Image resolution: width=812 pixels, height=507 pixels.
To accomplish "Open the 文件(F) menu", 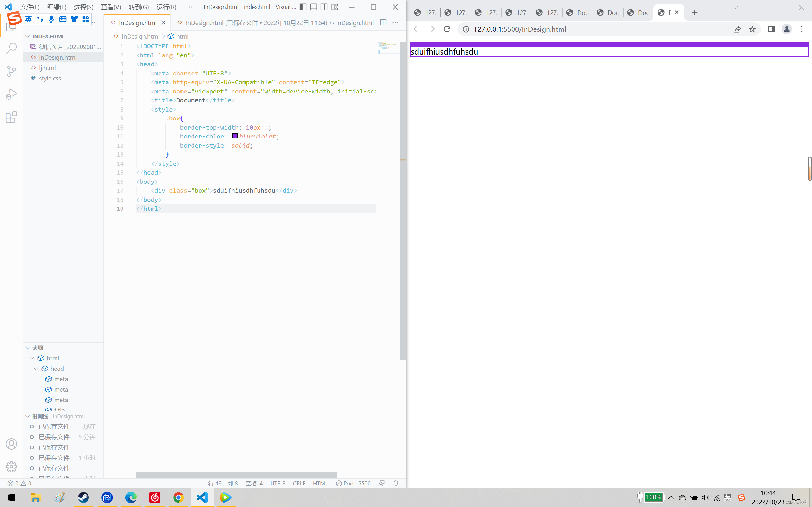I will pyautogui.click(x=30, y=7).
